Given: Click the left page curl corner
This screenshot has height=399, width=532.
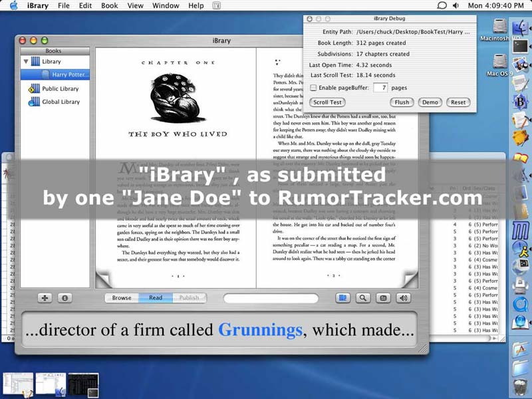Looking at the screenshot, I should point(103,279).
